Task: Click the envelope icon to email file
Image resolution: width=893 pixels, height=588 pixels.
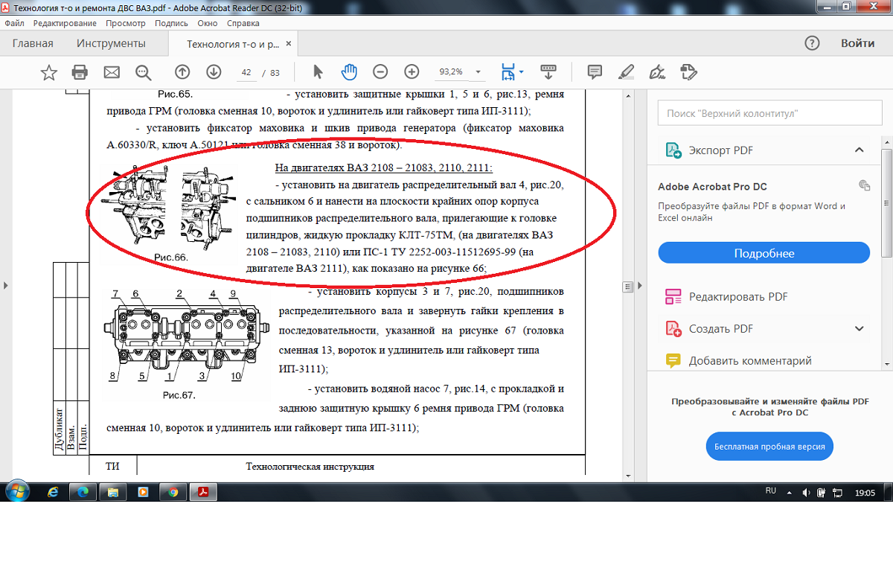Action: click(112, 72)
